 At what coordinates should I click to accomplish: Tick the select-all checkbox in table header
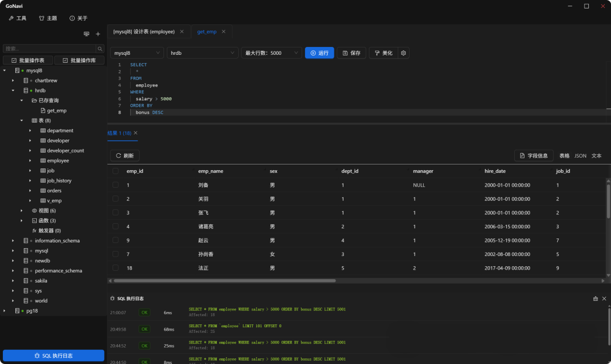coord(115,171)
